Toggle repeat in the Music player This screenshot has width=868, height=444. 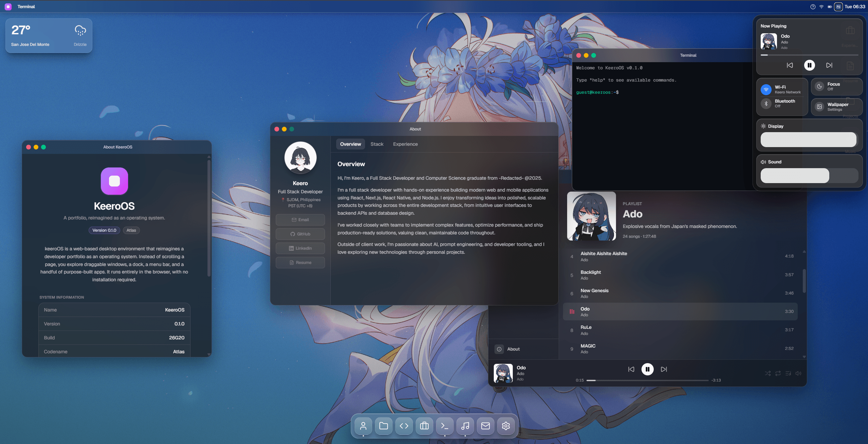(x=778, y=373)
